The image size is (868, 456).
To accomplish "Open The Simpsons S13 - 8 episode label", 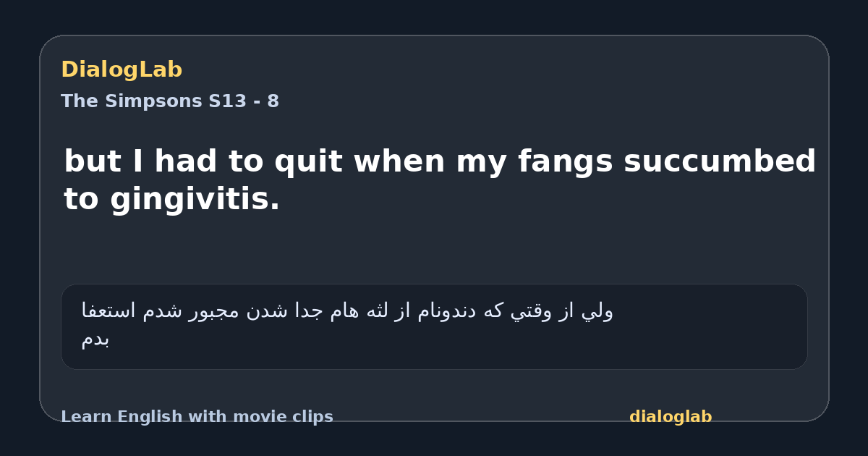I will [x=170, y=101].
